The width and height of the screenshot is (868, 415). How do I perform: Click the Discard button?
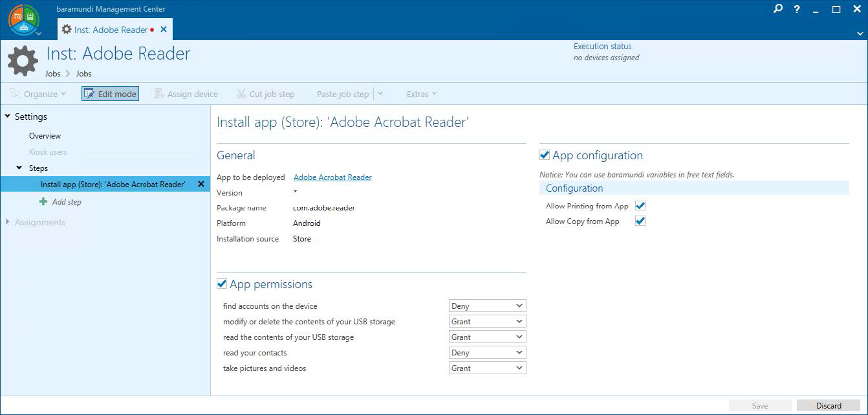point(829,405)
